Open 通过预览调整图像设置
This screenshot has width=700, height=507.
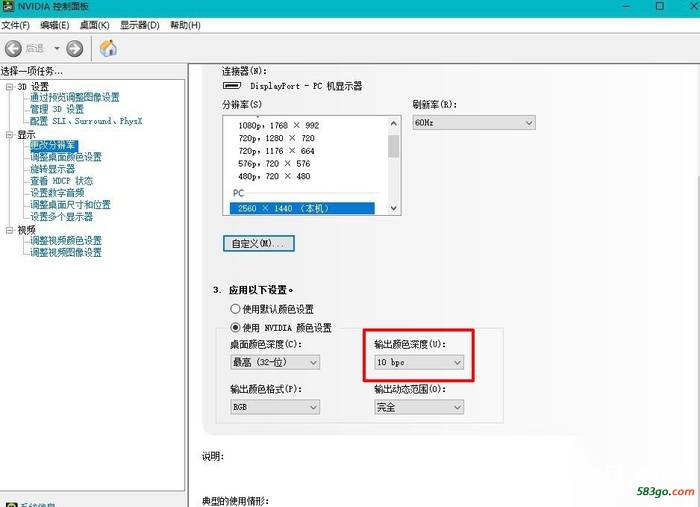coord(75,97)
